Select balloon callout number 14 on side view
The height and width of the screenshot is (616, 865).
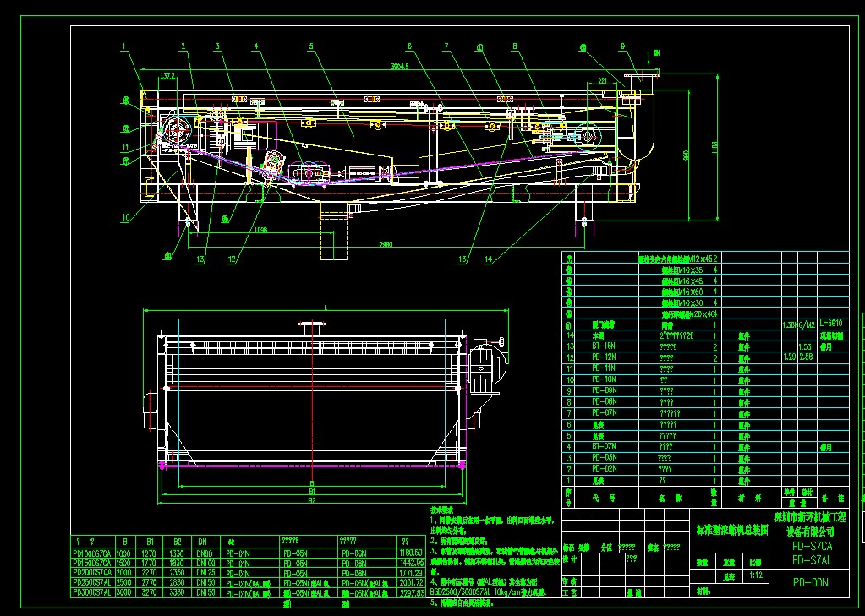pyautogui.click(x=489, y=257)
